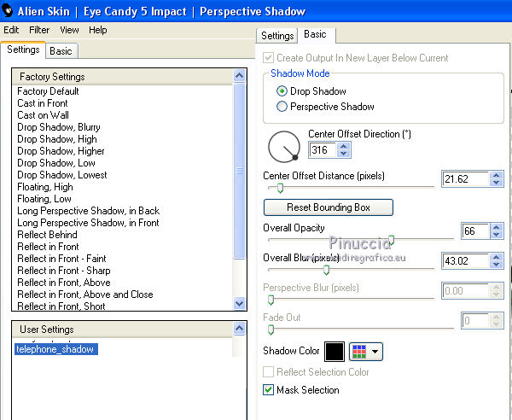Open the Filter menu
The height and width of the screenshot is (420, 512).
pos(39,30)
